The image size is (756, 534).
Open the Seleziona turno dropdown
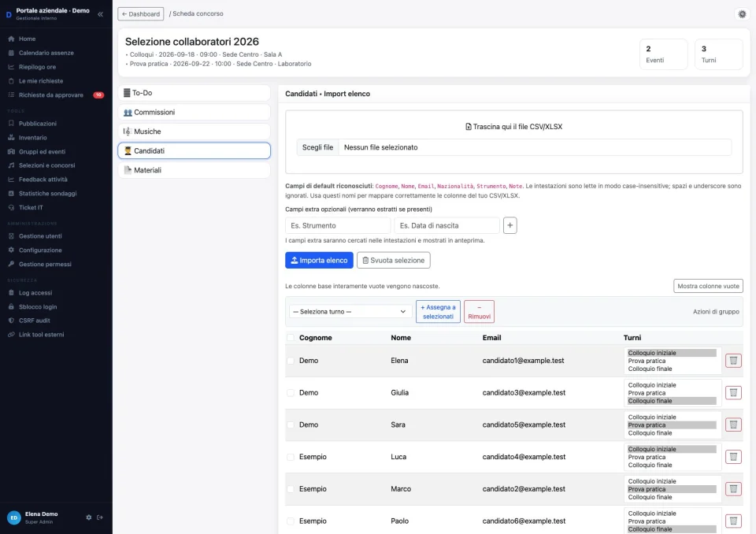[x=350, y=312]
